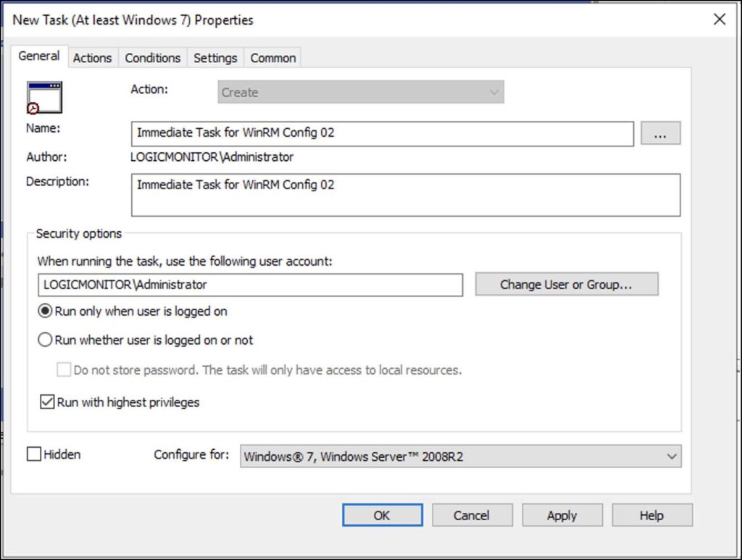
Task: Click Change User or Group button
Action: click(x=567, y=284)
